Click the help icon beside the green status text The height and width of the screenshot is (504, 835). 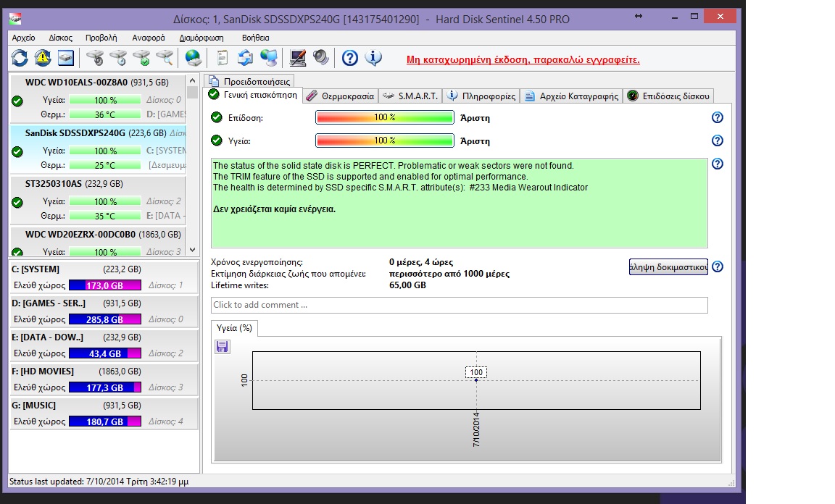[x=718, y=164]
